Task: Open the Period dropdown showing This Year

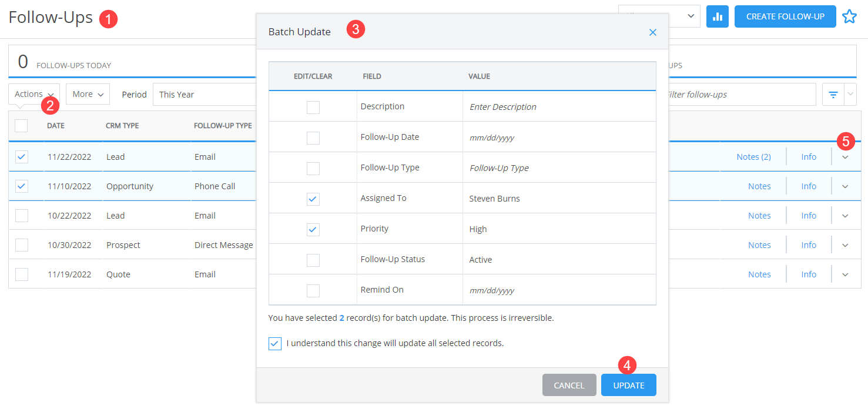Action: coord(205,94)
